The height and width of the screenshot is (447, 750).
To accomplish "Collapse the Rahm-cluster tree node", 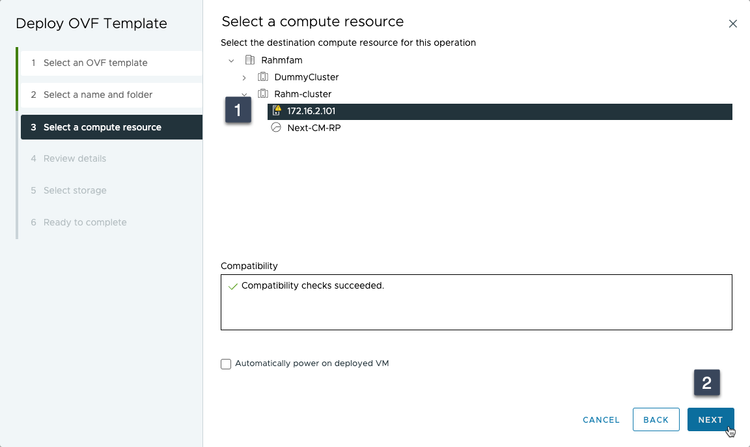I will [244, 94].
